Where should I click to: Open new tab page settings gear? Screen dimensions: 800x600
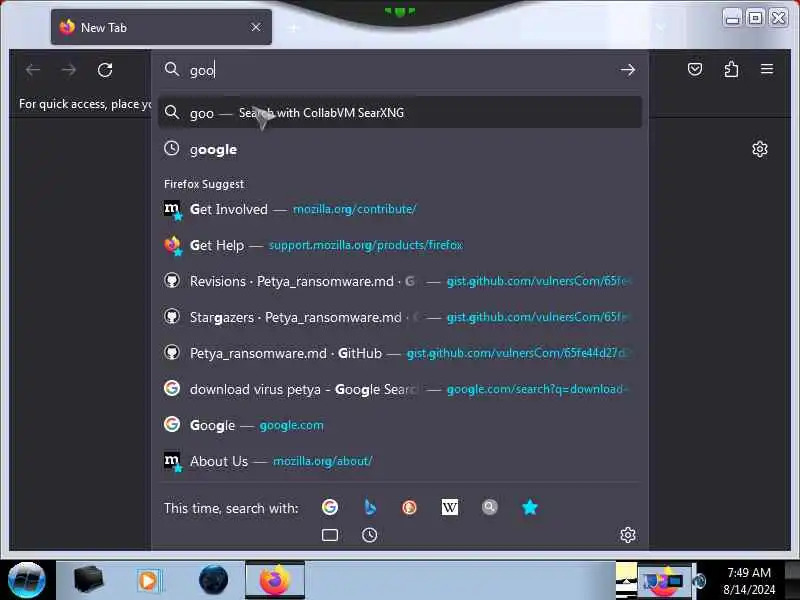tap(760, 149)
